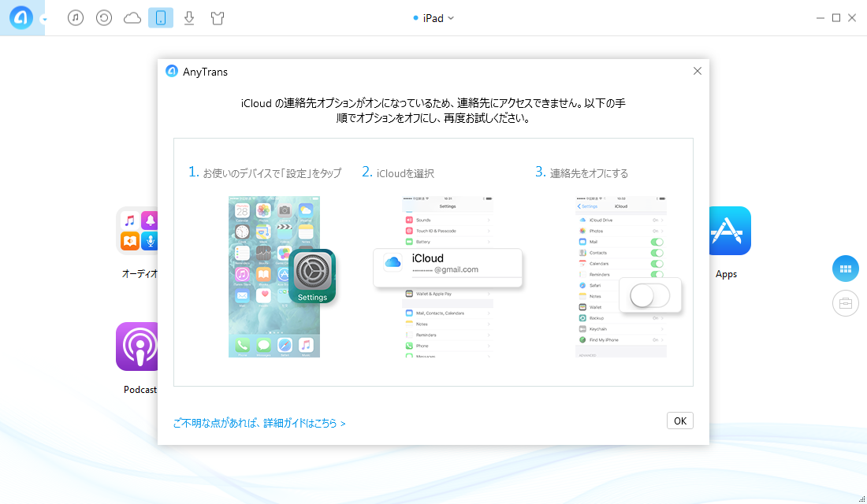
Task: Click the iCloud account illustration for step 2
Action: tap(448, 276)
